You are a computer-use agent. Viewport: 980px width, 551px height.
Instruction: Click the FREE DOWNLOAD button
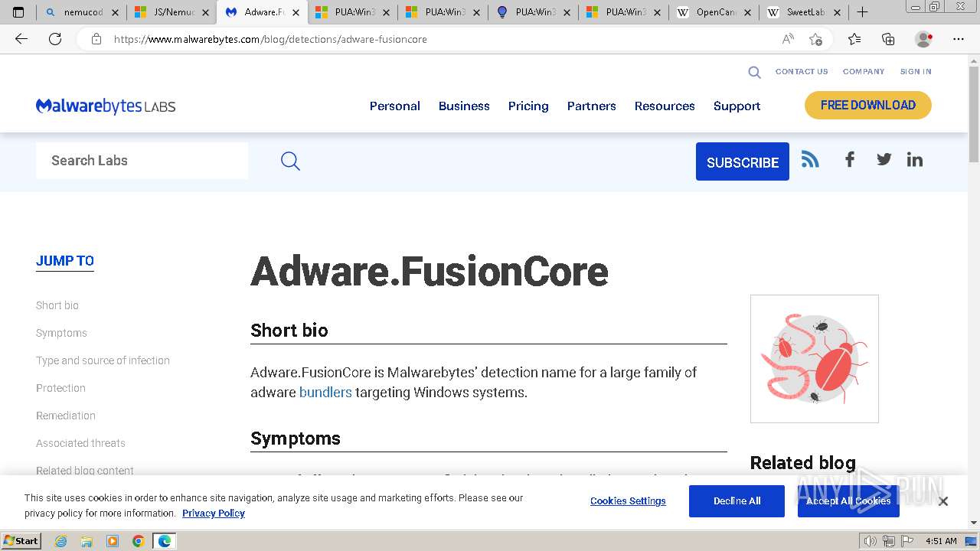[x=868, y=106]
